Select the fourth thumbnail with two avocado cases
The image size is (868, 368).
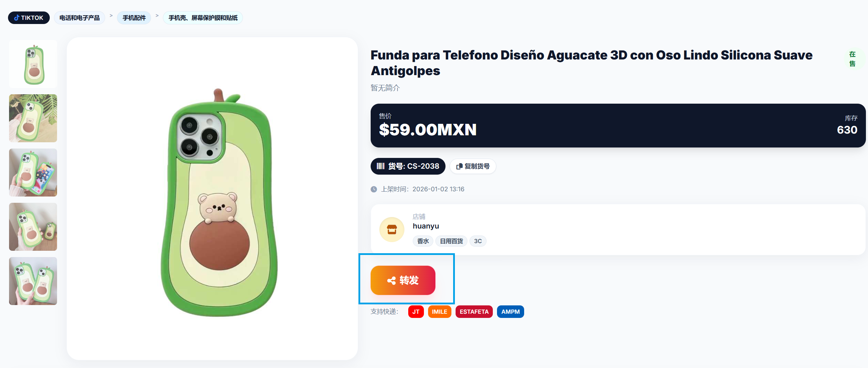pos(33,227)
